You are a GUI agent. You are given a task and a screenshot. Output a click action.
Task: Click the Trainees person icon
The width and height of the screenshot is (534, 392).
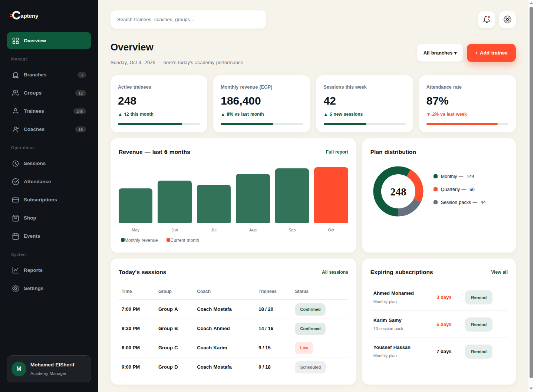(x=16, y=111)
